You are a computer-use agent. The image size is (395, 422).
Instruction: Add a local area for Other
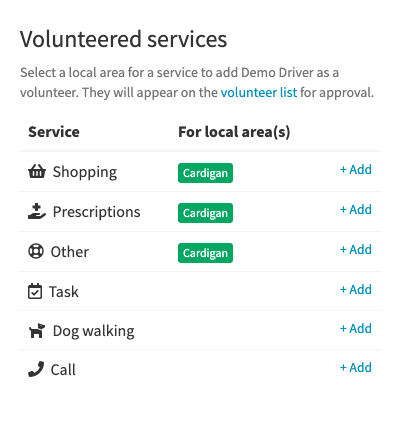click(356, 249)
